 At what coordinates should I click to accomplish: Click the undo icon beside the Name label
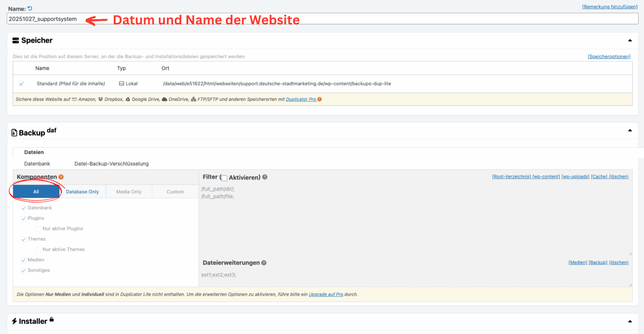tap(30, 8)
